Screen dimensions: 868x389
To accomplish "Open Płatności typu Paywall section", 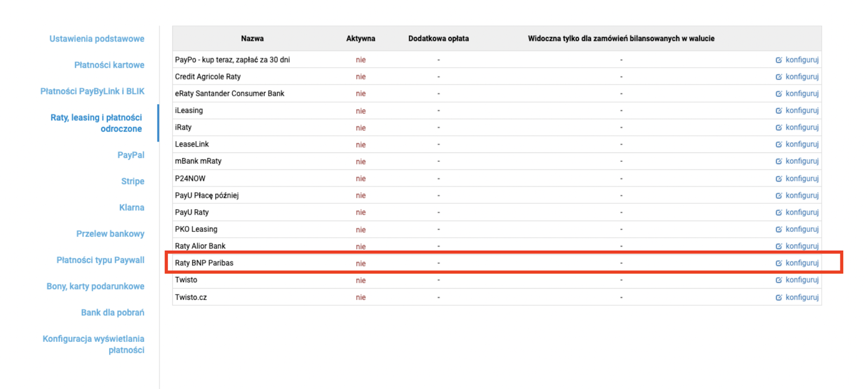I will pyautogui.click(x=100, y=260).
